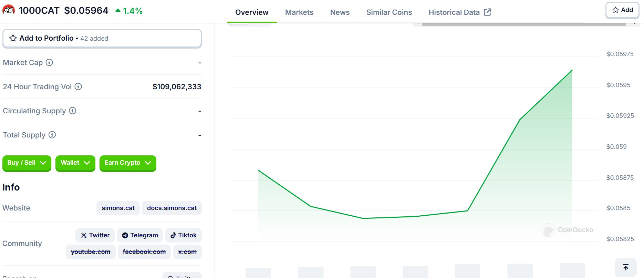The width and height of the screenshot is (644, 278).
Task: Open the Tiktok community link
Action: click(184, 235)
